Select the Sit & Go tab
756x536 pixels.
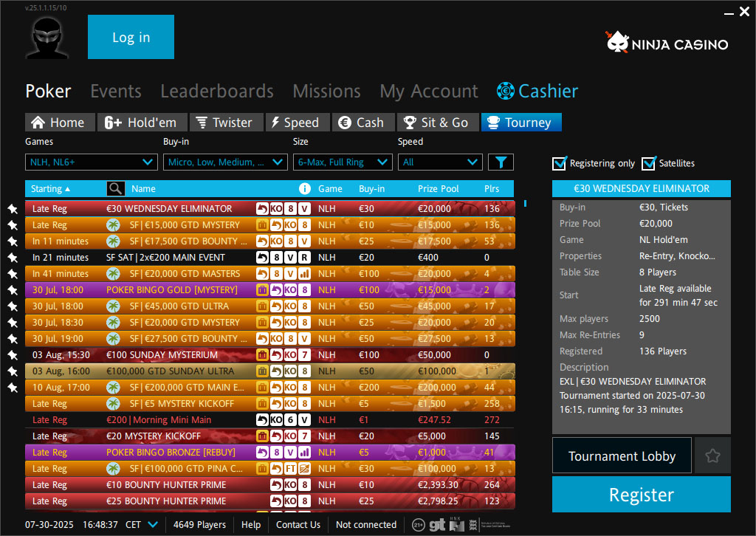437,123
